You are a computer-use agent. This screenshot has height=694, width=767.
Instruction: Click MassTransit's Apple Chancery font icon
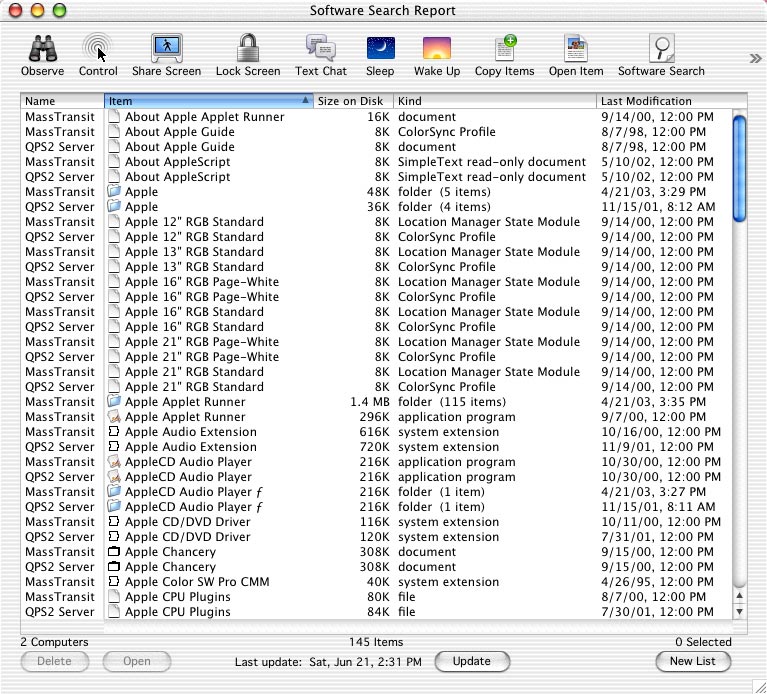pyautogui.click(x=113, y=552)
